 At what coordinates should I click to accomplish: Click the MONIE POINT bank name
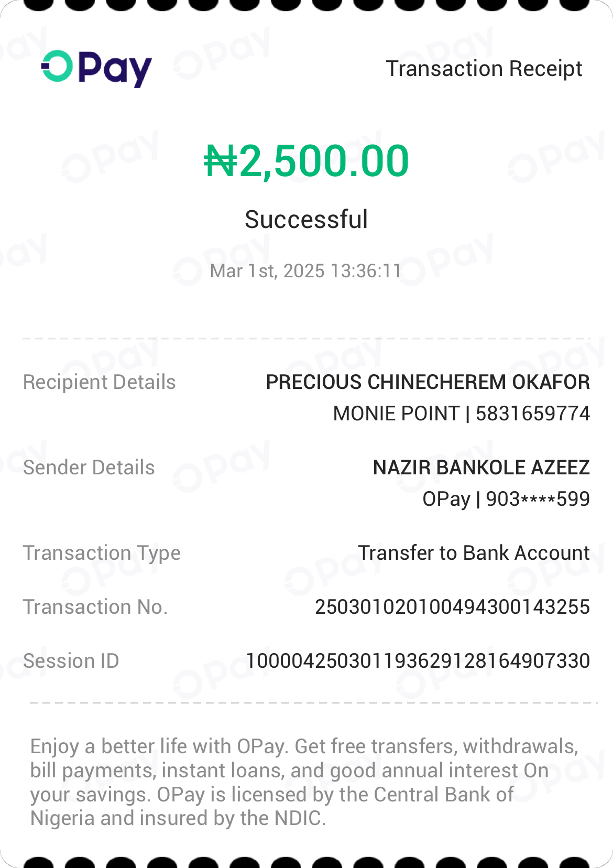coord(396,414)
